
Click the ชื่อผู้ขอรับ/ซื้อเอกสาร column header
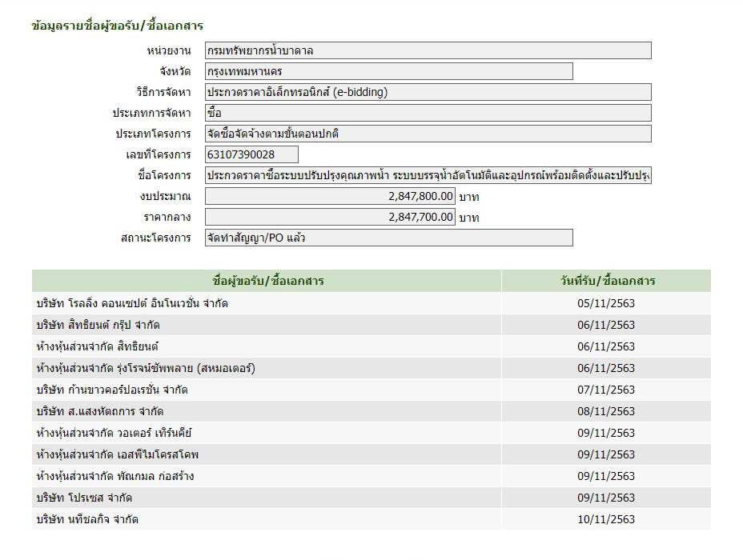coord(267,281)
